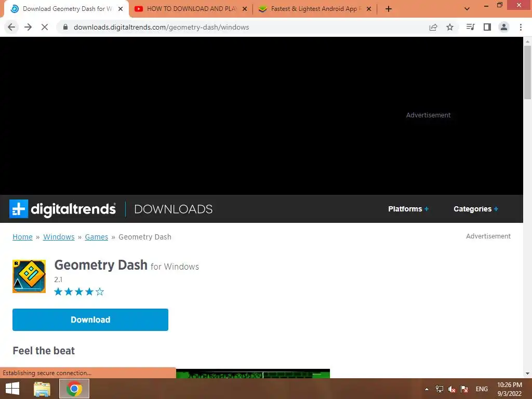This screenshot has width=532, height=399.
Task: Click the blue Download button
Action: 90,320
